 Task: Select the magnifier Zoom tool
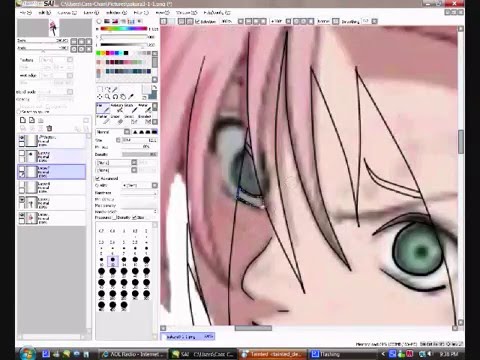click(107, 97)
